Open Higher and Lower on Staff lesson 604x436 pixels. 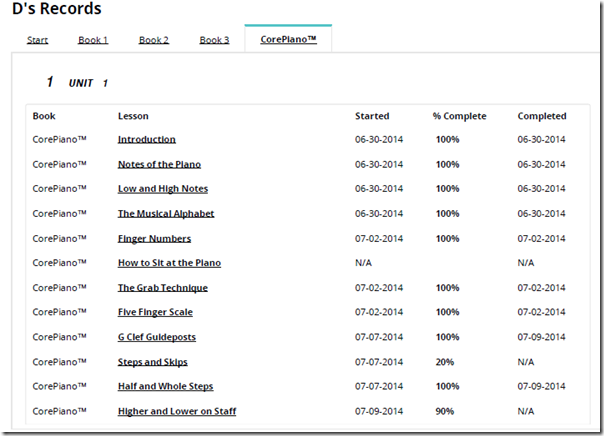coord(177,411)
